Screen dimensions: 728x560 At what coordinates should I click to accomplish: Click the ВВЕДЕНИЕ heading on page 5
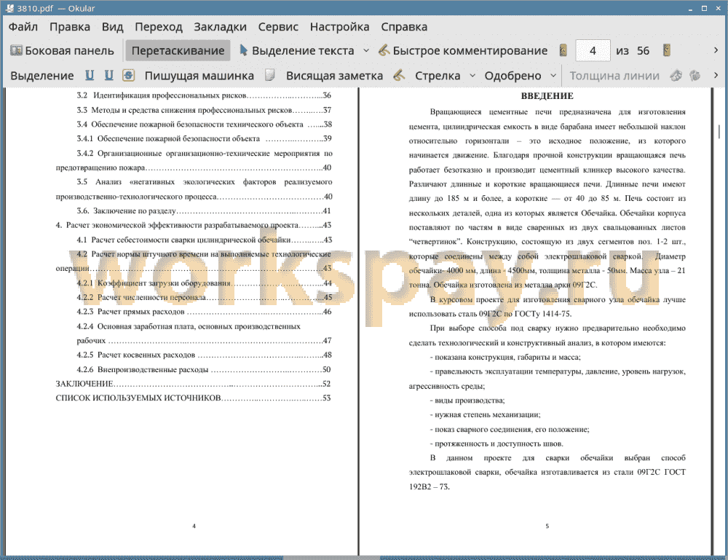click(547, 96)
